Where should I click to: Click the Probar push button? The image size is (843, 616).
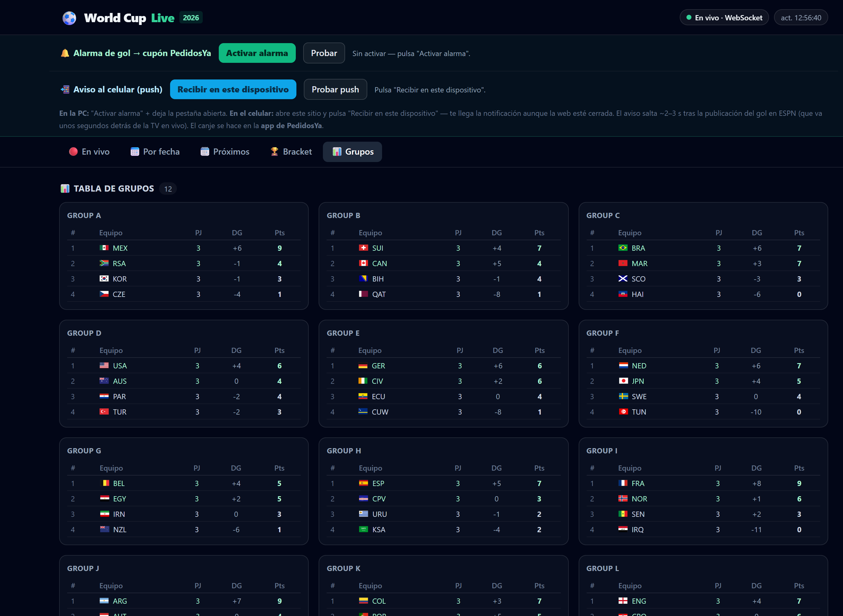(x=335, y=90)
